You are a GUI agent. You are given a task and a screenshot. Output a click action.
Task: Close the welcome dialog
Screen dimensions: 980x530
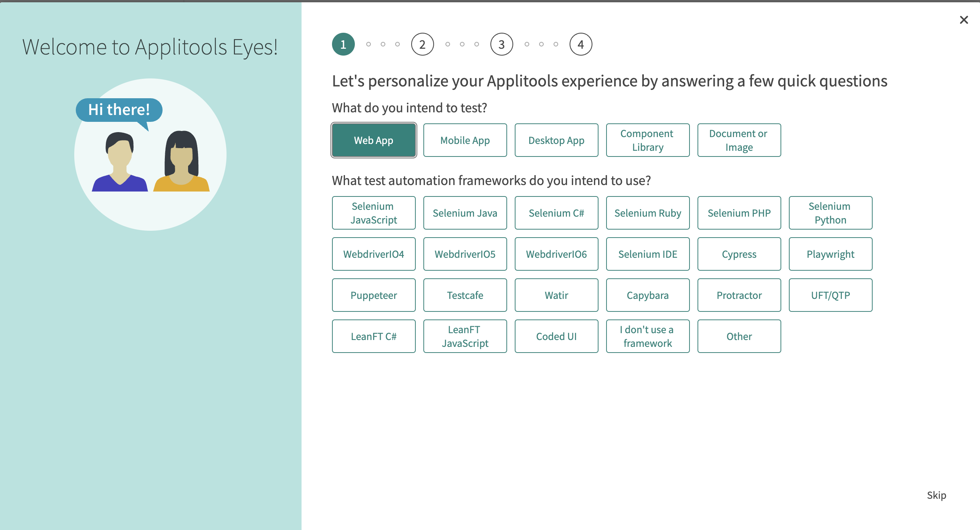(964, 19)
